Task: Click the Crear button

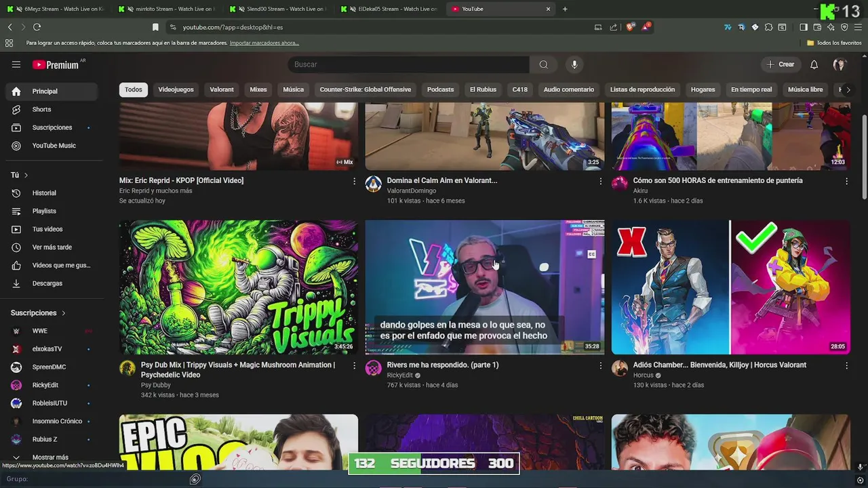Action: pos(781,64)
